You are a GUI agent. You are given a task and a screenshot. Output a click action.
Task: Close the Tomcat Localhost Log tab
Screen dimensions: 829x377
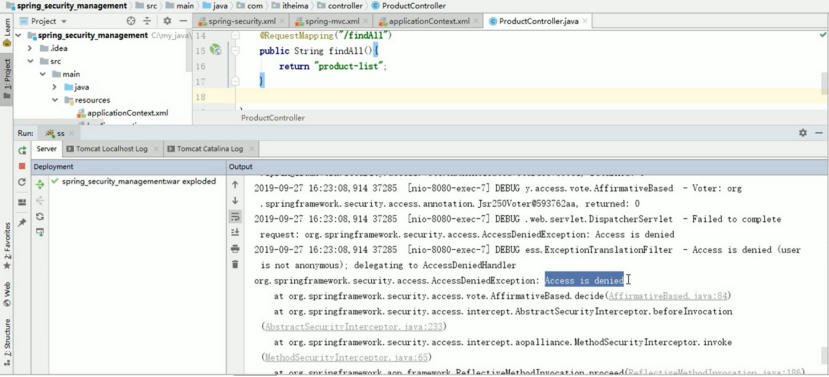point(156,149)
